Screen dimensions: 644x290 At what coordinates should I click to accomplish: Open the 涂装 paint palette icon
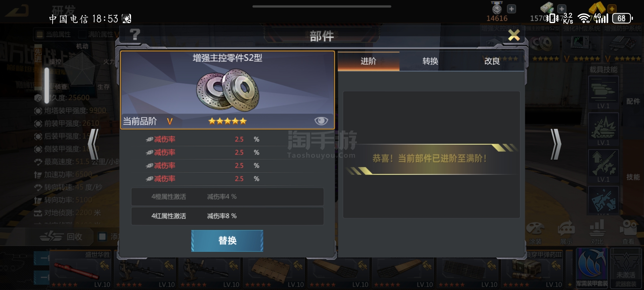point(535,233)
